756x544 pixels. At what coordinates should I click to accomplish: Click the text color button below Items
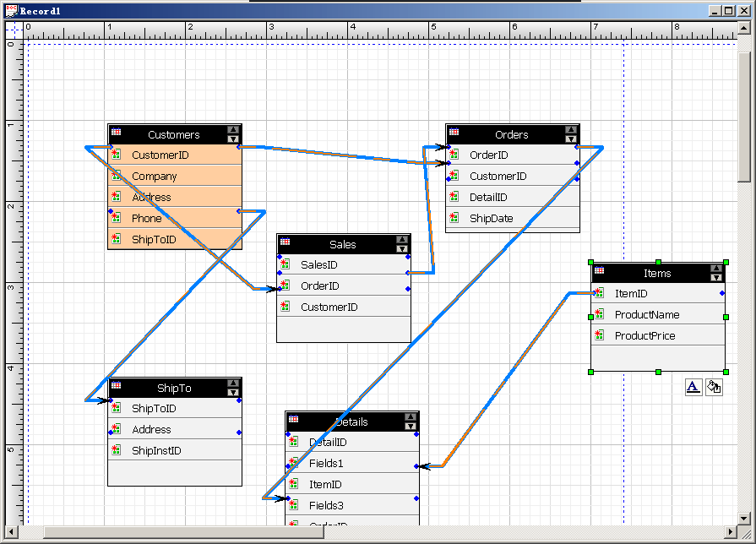693,387
